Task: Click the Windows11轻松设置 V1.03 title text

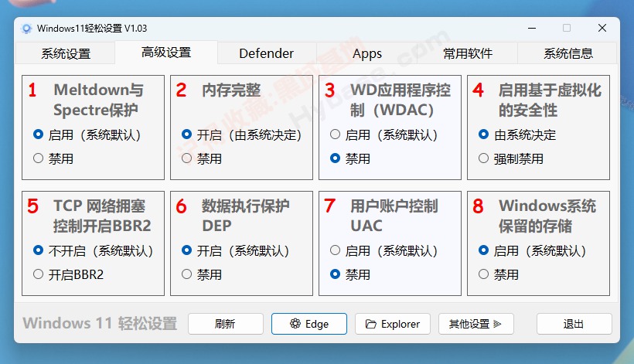Action: point(92,29)
